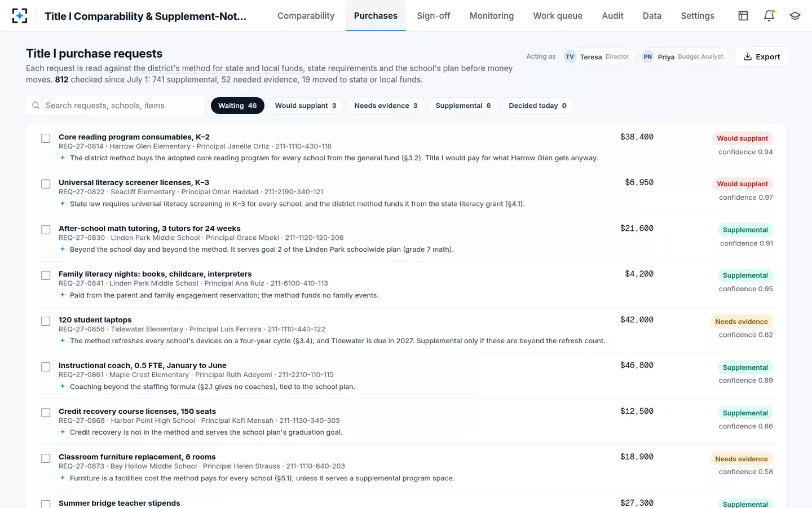Image resolution: width=812 pixels, height=508 pixels.
Task: Go to the Monitoring tab
Action: pyautogui.click(x=492, y=16)
